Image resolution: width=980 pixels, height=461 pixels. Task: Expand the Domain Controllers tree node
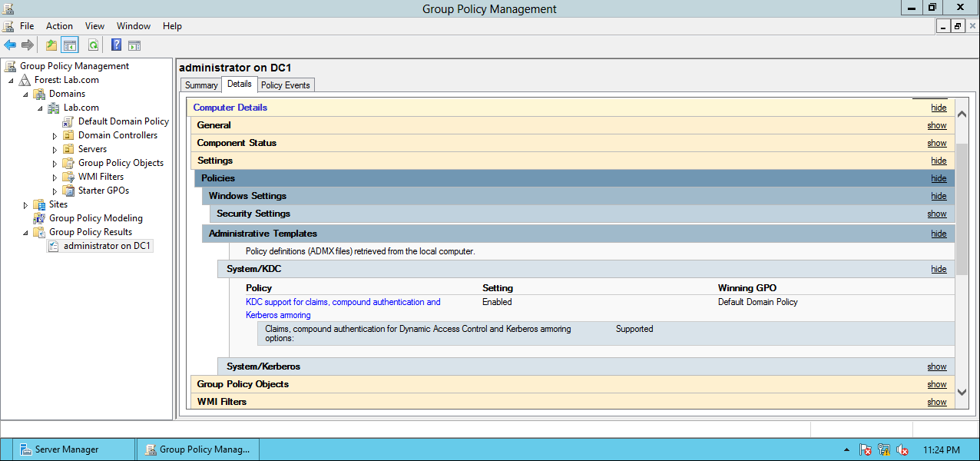(x=53, y=134)
